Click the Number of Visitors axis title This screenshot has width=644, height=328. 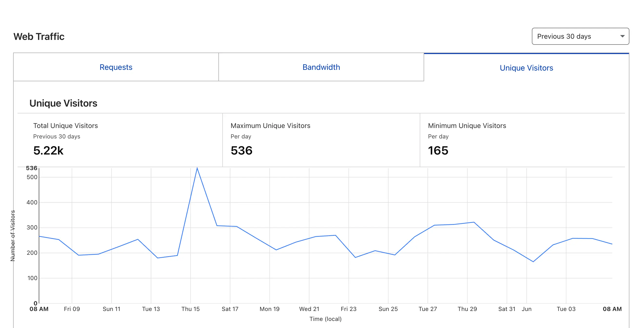pos(12,236)
